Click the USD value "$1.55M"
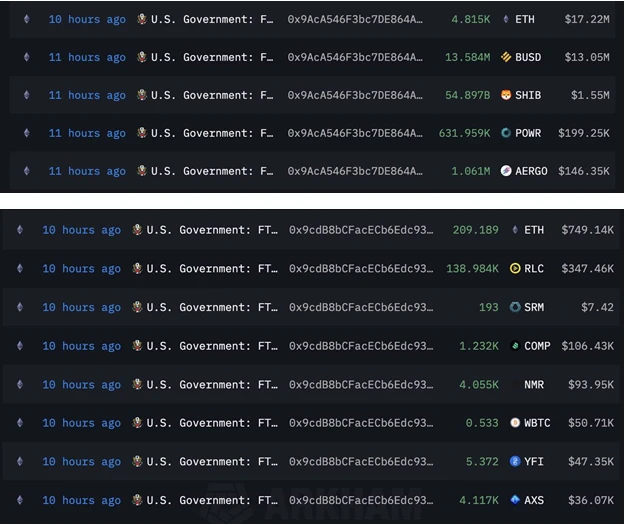This screenshot has height=525, width=626. pyautogui.click(x=590, y=95)
